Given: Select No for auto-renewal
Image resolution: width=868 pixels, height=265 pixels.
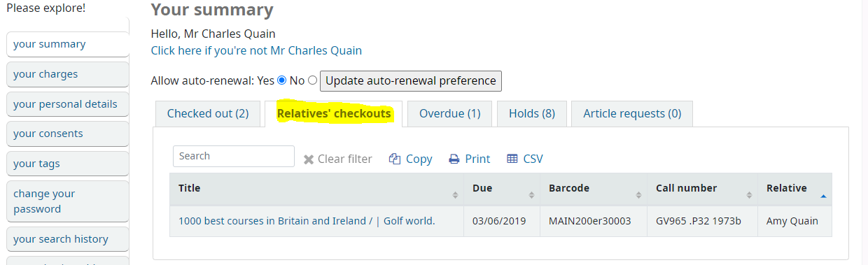Looking at the screenshot, I should tap(313, 80).
